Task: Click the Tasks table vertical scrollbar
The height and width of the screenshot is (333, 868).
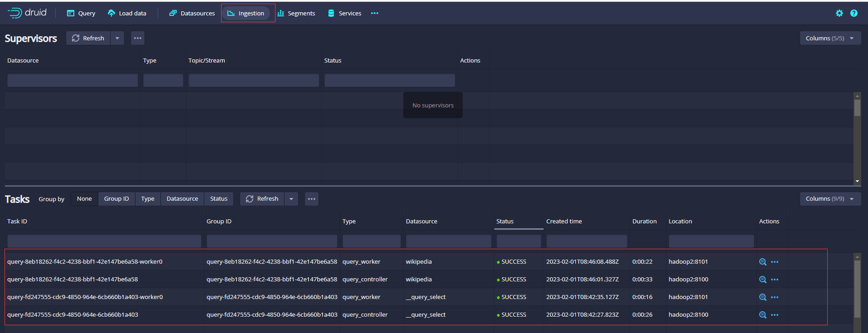Action: pos(857,289)
